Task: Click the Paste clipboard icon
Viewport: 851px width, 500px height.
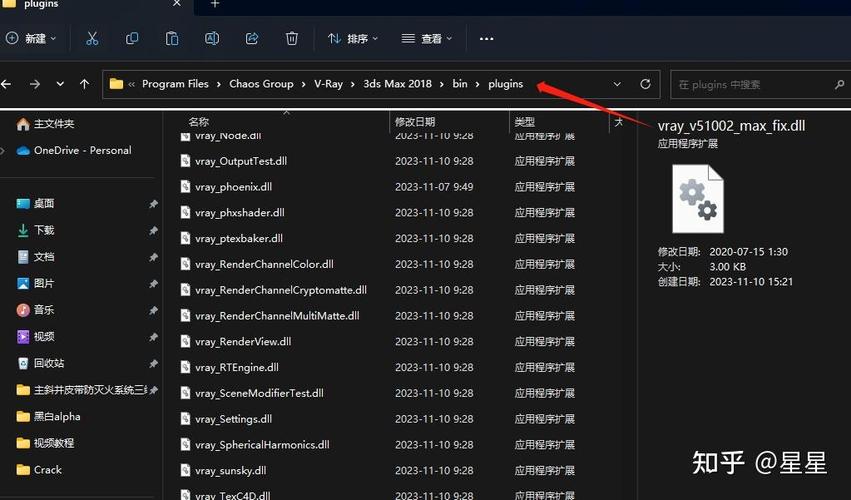Action: point(172,38)
